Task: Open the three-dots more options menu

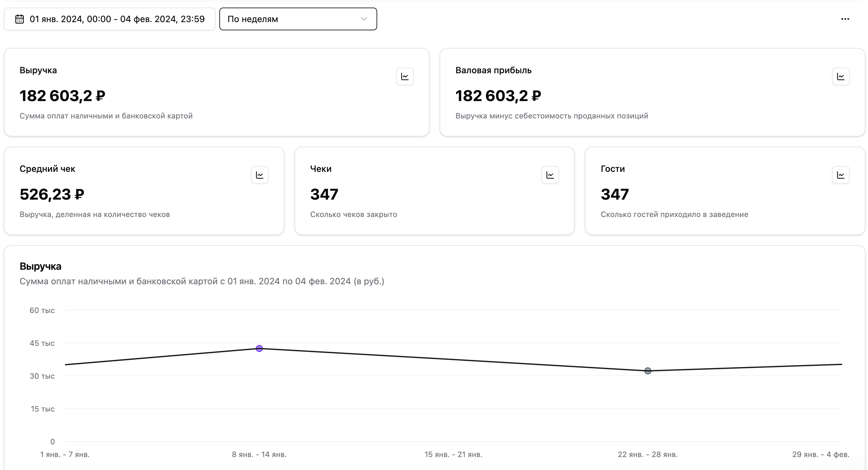Action: point(845,19)
